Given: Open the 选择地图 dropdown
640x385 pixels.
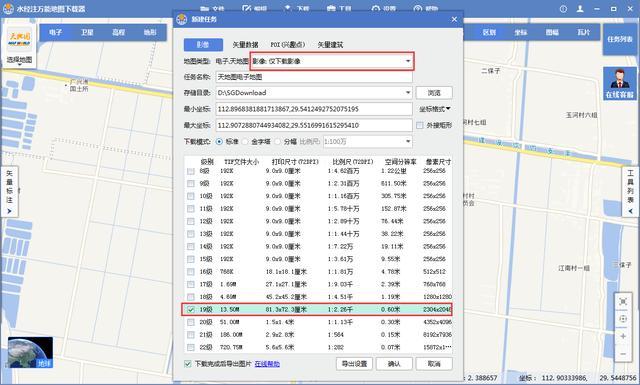Looking at the screenshot, I should pyautogui.click(x=19, y=60).
